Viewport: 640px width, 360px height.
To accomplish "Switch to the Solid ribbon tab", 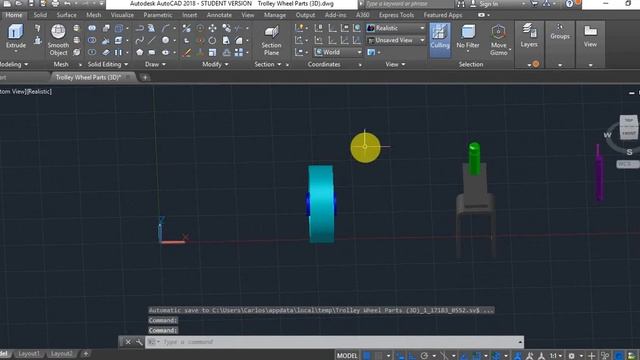I will 40,15.
